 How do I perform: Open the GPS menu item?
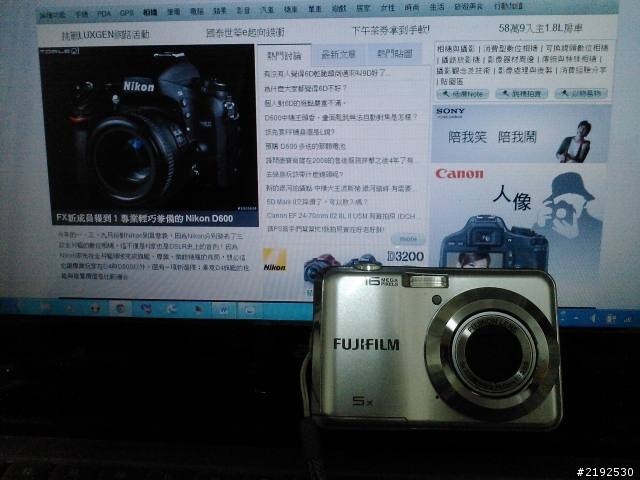click(127, 13)
